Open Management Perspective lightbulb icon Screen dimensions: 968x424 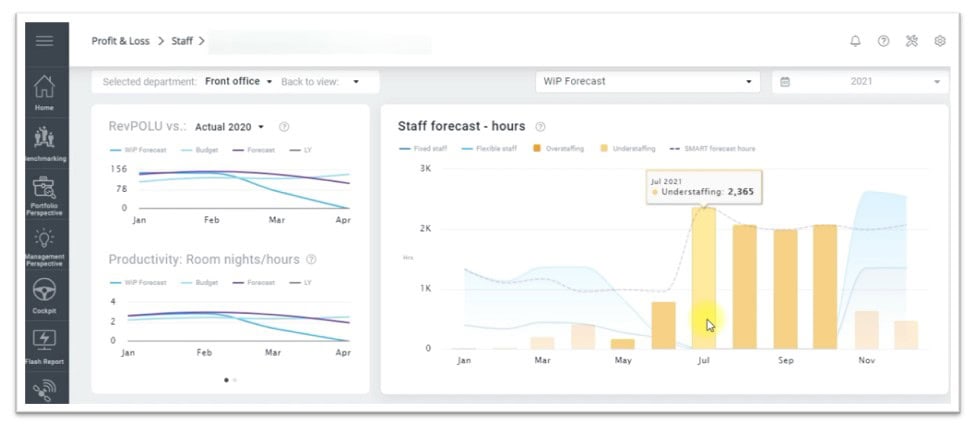click(x=44, y=239)
